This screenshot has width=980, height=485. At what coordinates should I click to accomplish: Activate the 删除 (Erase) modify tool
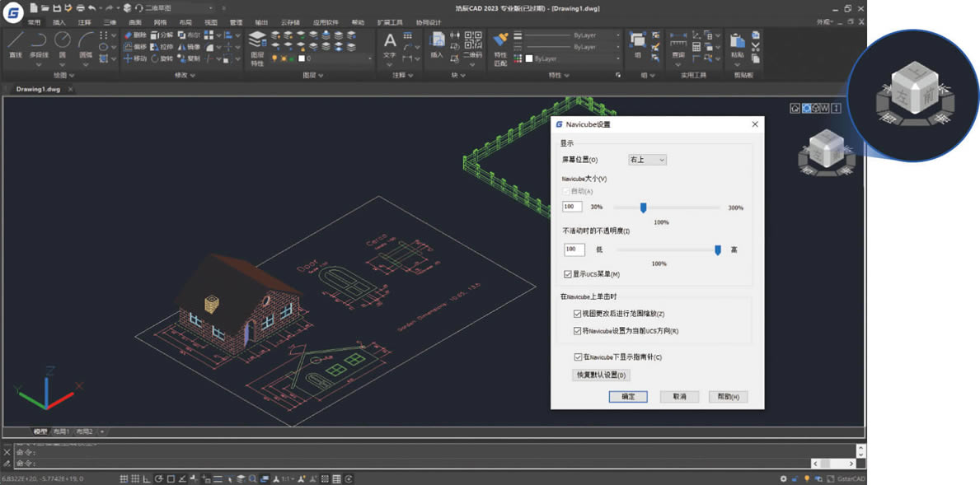(x=138, y=35)
